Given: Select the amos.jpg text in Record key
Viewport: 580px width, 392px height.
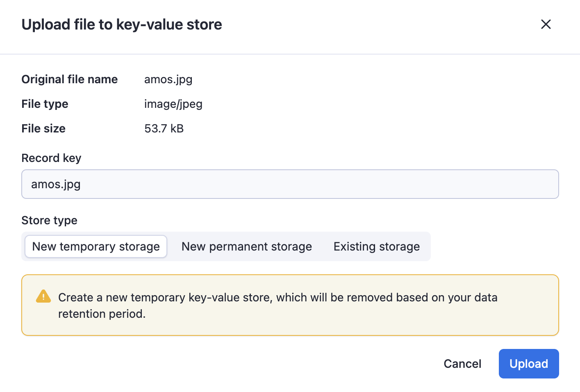Looking at the screenshot, I should [x=56, y=184].
